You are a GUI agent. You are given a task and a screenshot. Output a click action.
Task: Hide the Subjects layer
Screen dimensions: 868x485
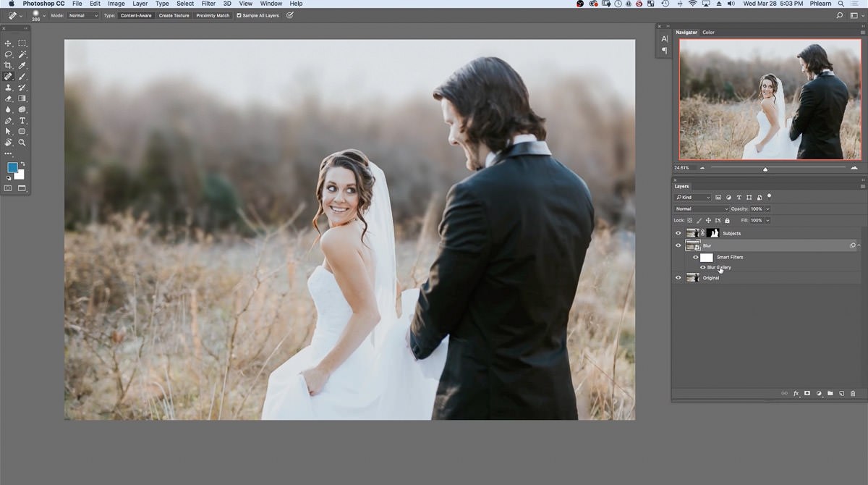coord(678,233)
